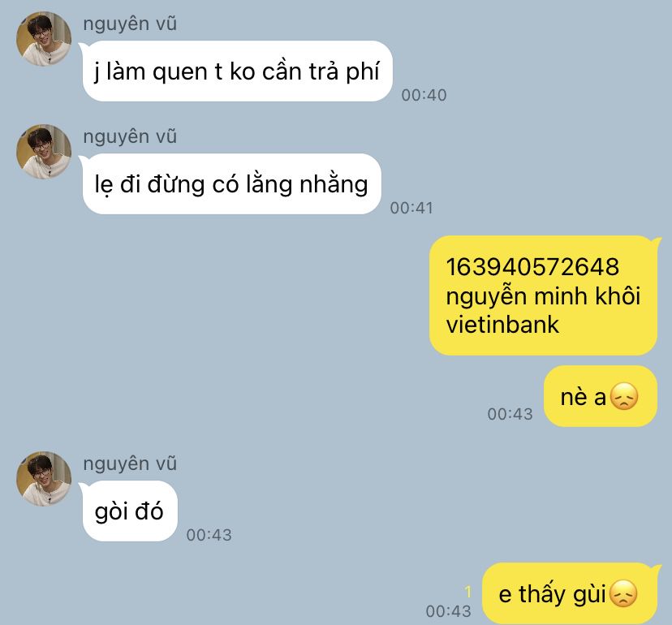Click the 00:43 timestamp next to "nè a"
This screenshot has height=625, width=672.
click(510, 414)
